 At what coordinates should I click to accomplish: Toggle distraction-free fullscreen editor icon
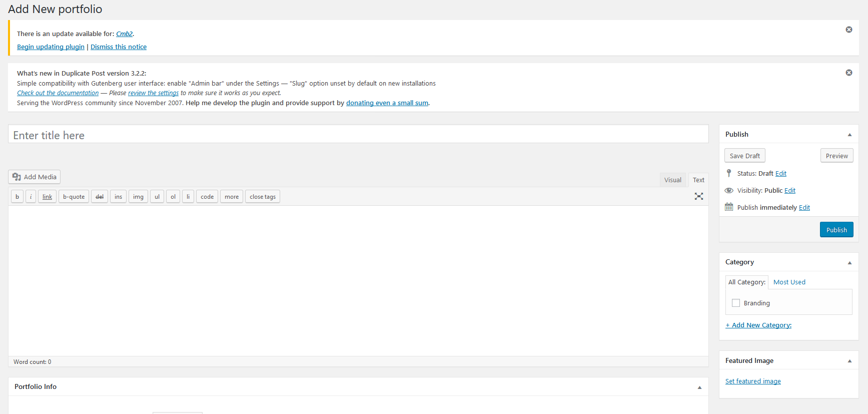pos(698,196)
